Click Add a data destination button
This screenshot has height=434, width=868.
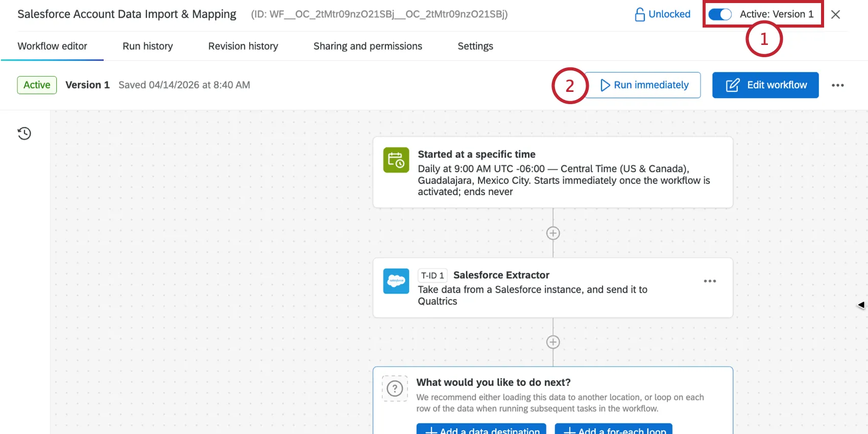481,429
